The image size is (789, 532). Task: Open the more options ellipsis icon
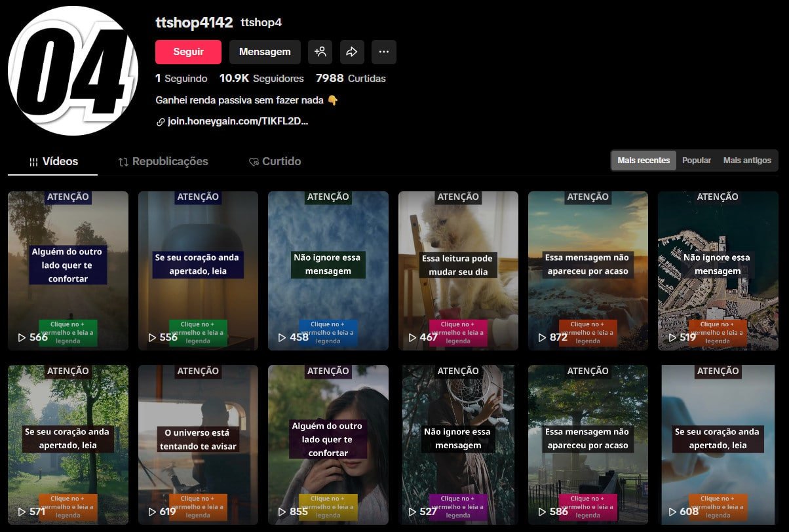click(384, 52)
